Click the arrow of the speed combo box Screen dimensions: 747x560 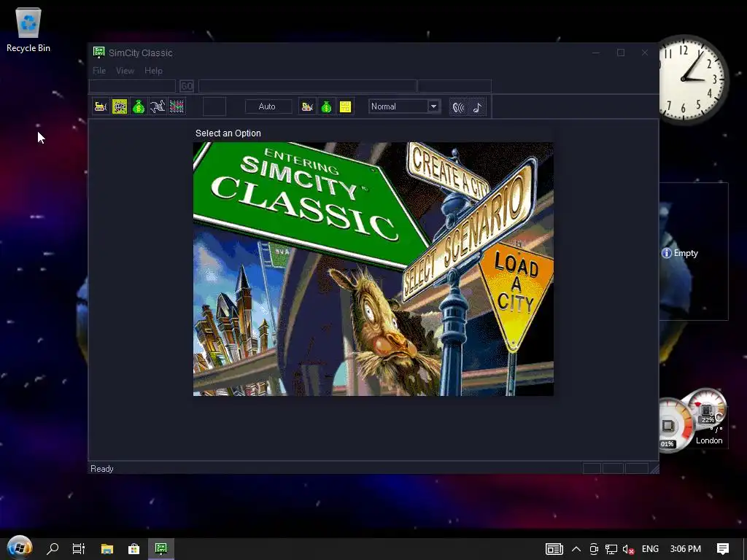click(x=433, y=106)
